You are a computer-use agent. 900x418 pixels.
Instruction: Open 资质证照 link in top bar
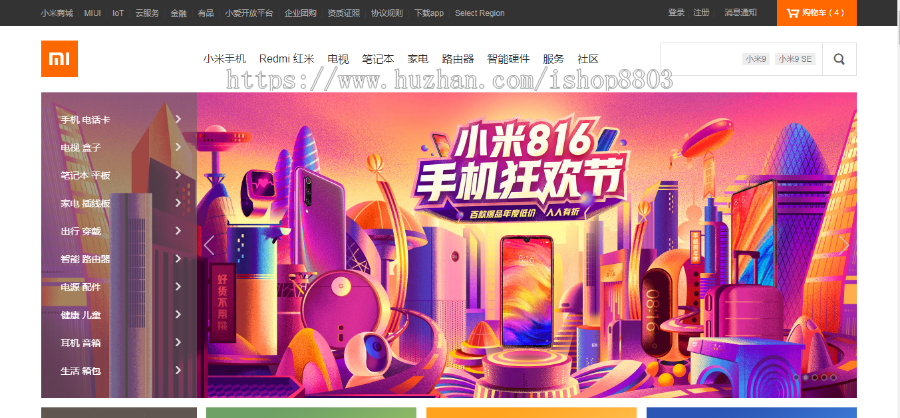[344, 13]
